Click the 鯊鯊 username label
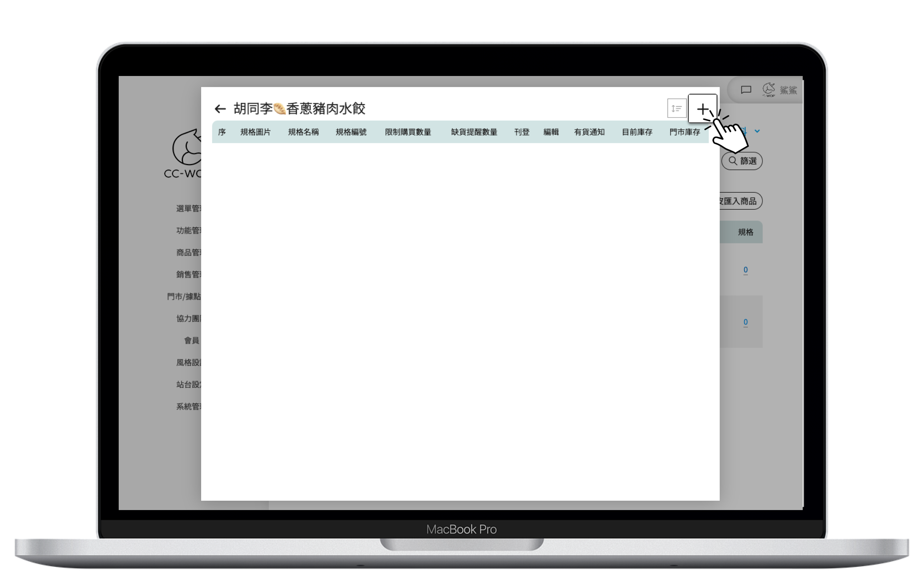The width and height of the screenshot is (924, 587). pyautogui.click(x=788, y=90)
